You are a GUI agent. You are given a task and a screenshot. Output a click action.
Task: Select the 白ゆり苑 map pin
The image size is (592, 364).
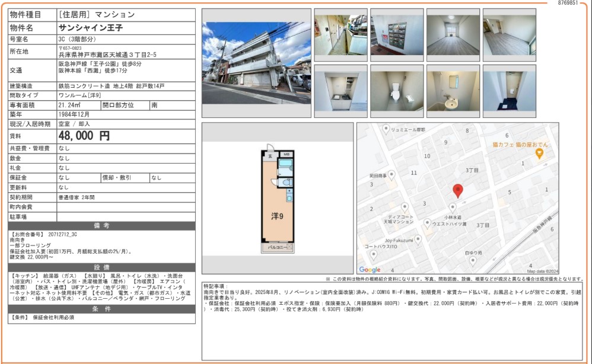pos(473,260)
